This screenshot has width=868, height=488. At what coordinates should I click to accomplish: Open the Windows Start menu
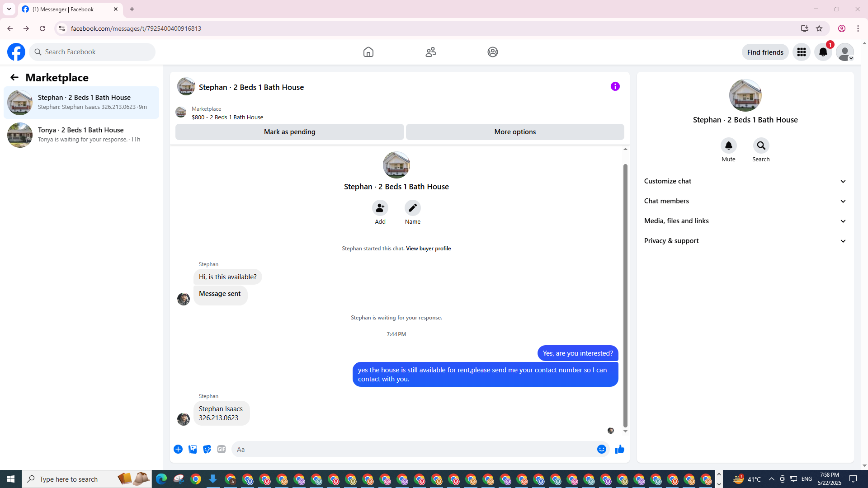pyautogui.click(x=11, y=479)
